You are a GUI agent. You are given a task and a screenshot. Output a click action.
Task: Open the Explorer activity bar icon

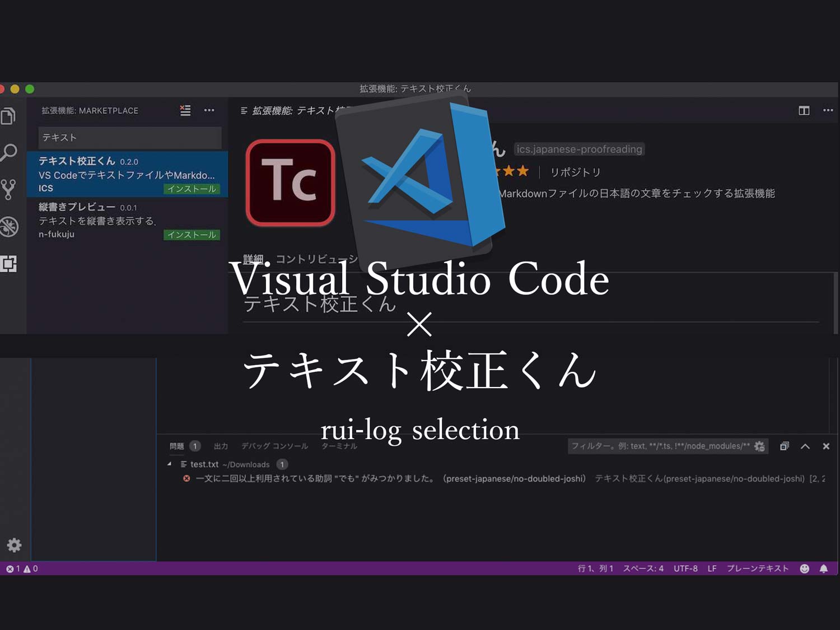click(8, 116)
